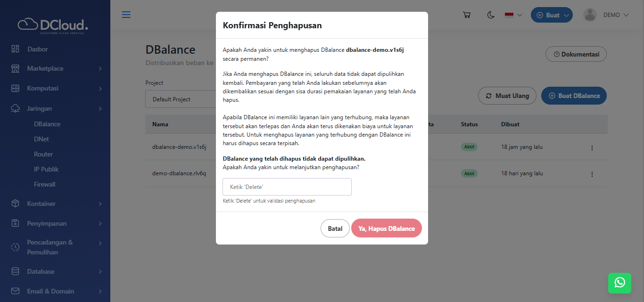Select DNet under Jaringan
This screenshot has height=302, width=644.
click(x=41, y=139)
